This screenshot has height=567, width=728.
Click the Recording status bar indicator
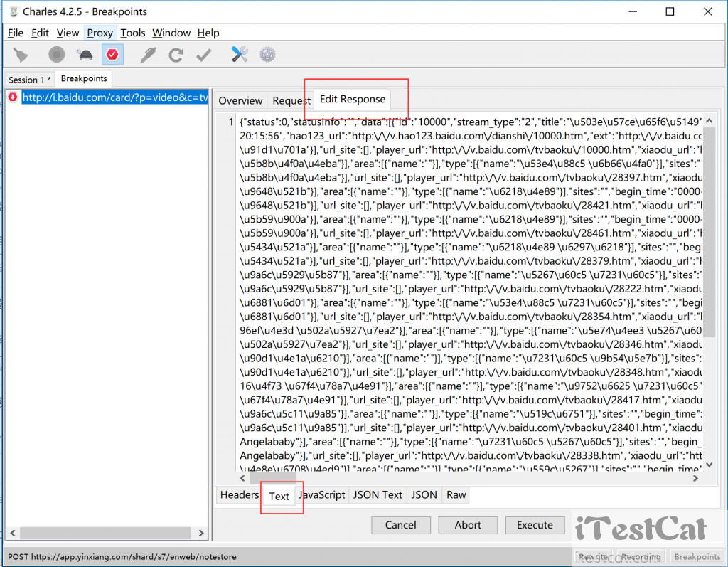pyautogui.click(x=641, y=557)
